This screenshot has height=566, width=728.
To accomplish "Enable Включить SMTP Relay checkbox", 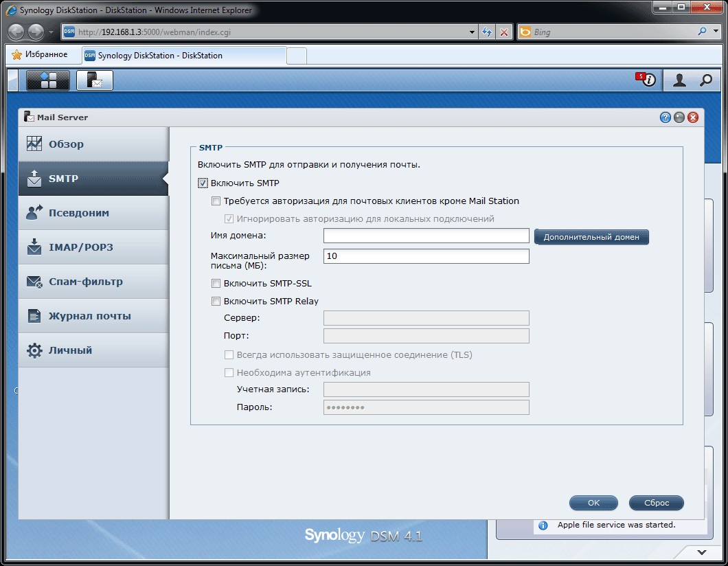I will coord(216,302).
